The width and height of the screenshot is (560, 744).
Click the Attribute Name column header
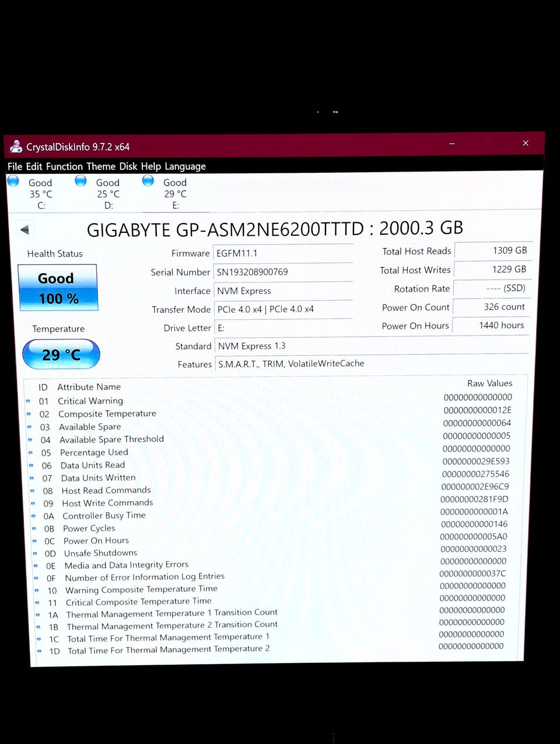[x=89, y=387]
